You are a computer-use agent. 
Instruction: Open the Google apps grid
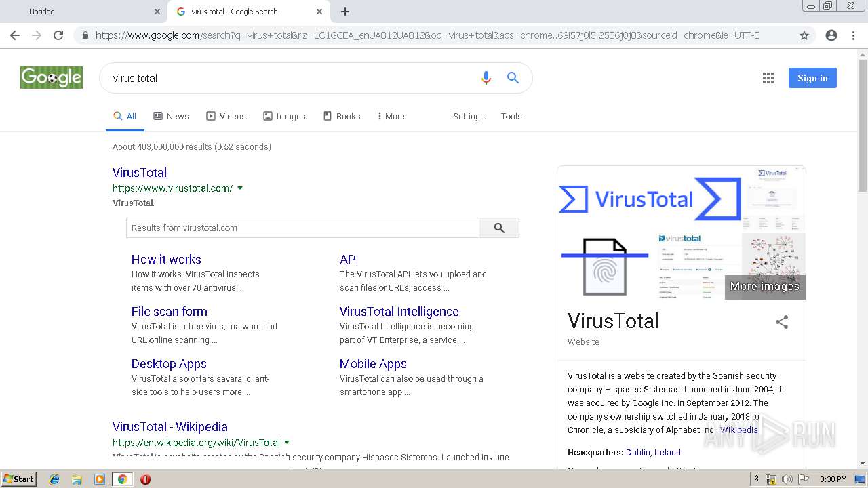[768, 78]
